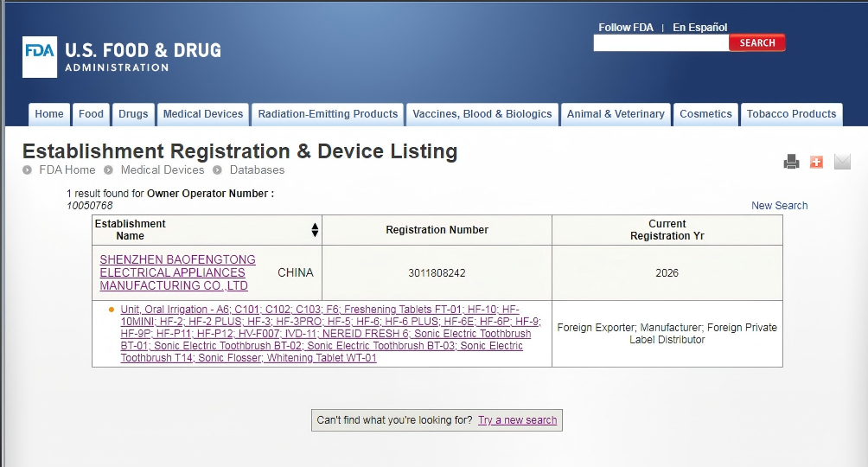
Task: Click the FDA logo icon
Action: [x=39, y=57]
